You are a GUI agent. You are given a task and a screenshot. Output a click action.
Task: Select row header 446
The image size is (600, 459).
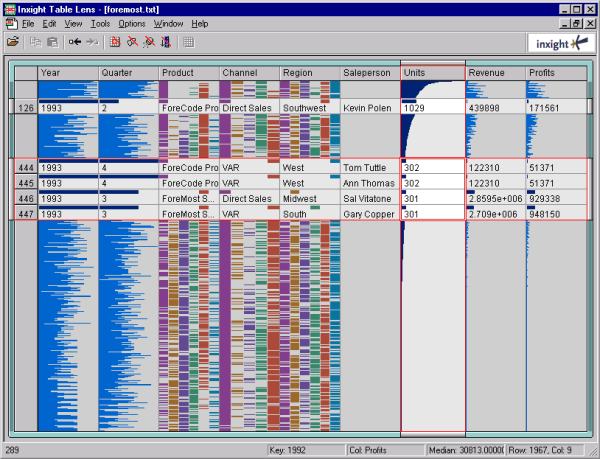click(26, 199)
